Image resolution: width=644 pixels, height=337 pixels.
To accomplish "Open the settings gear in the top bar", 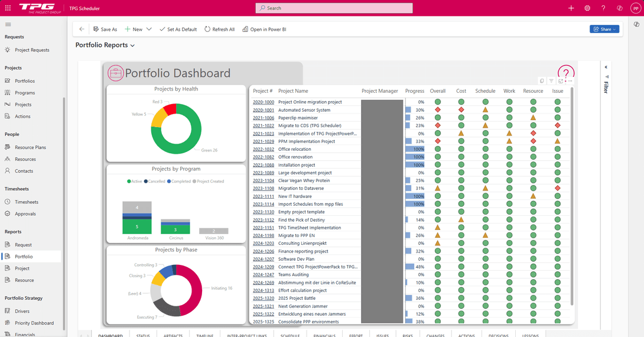I will [587, 8].
